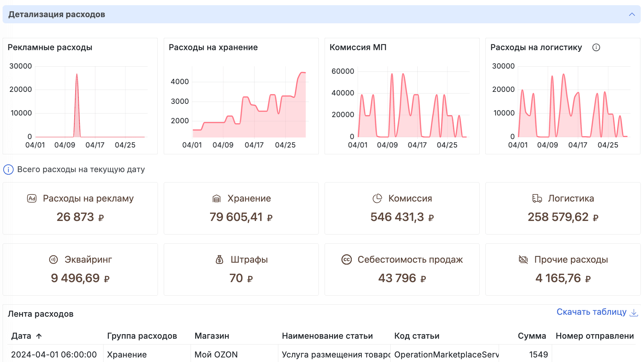Click the Ad icon next to Расходы на рекламу
Image resolution: width=644 pixels, height=362 pixels.
click(31, 199)
